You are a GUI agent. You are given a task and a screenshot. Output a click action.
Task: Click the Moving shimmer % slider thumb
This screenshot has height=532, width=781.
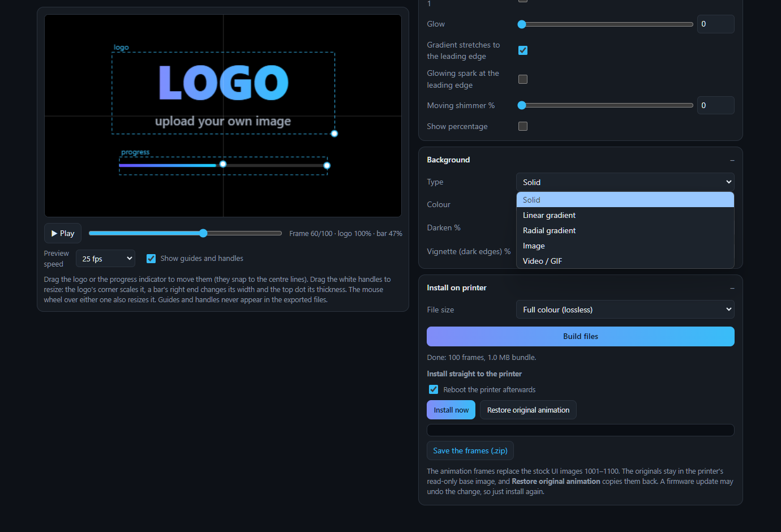[x=522, y=105]
